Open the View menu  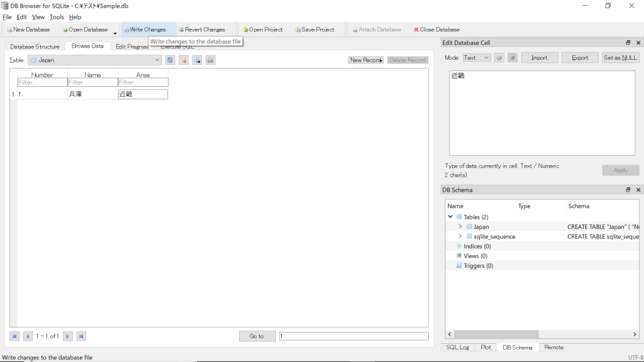38,17
